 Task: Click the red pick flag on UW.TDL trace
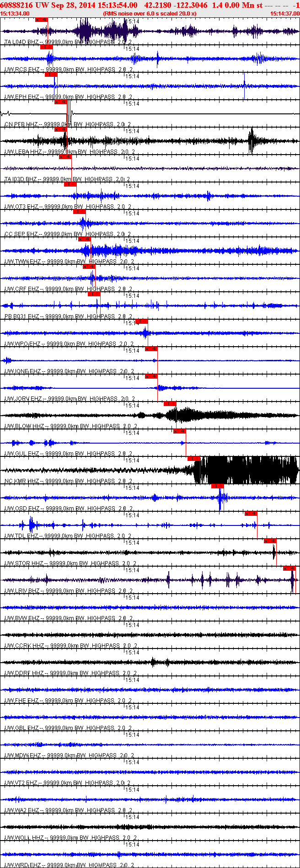pyautogui.click(x=251, y=514)
